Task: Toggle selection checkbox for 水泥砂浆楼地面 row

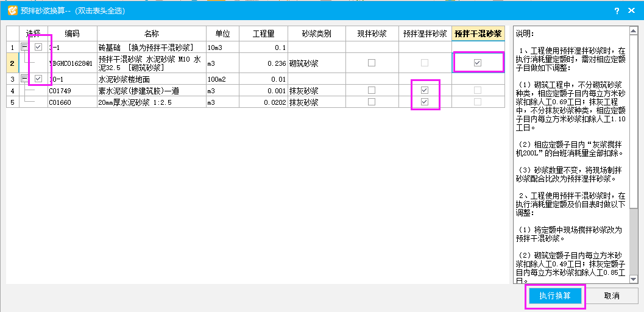Action: point(38,79)
